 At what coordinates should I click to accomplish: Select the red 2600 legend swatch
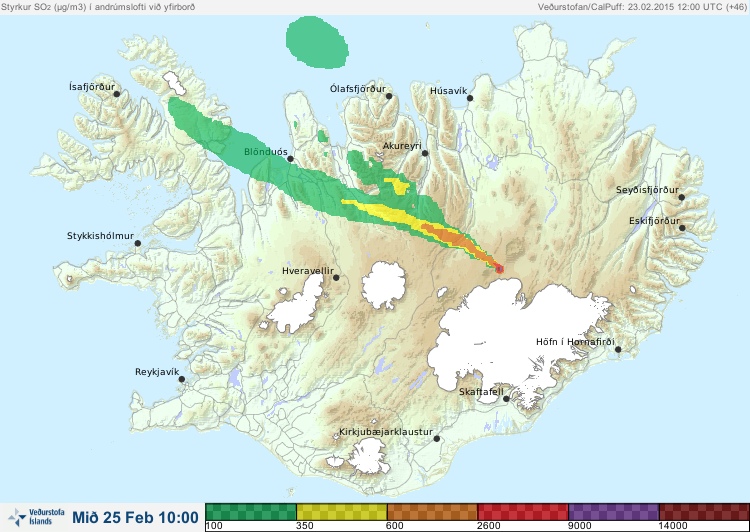[523, 512]
